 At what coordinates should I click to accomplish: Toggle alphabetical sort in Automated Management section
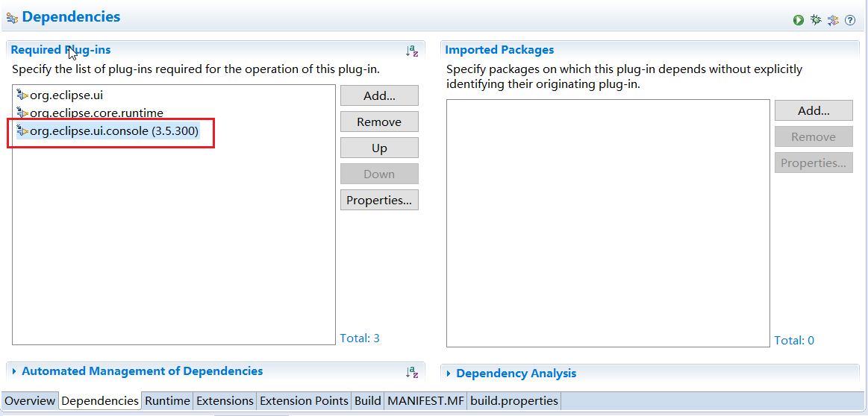pos(412,372)
